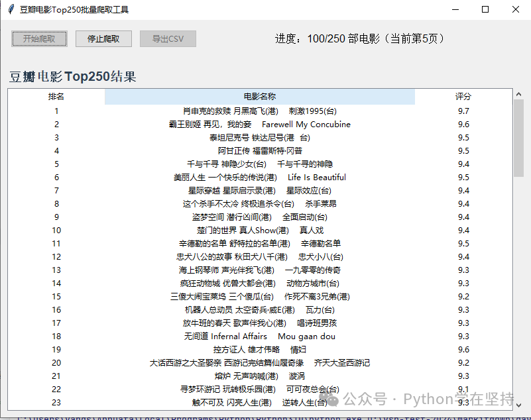Select the 阿甘正传 row
531x420 pixels.
coord(260,150)
